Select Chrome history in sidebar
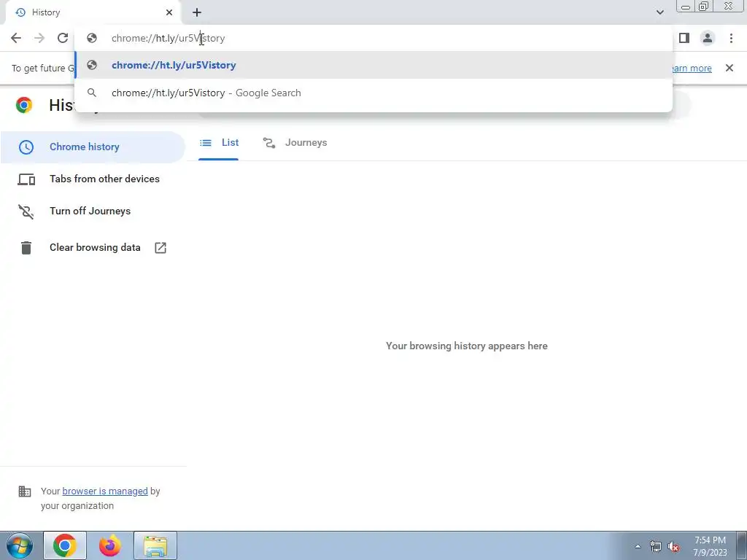This screenshot has width=747, height=560. 93,147
